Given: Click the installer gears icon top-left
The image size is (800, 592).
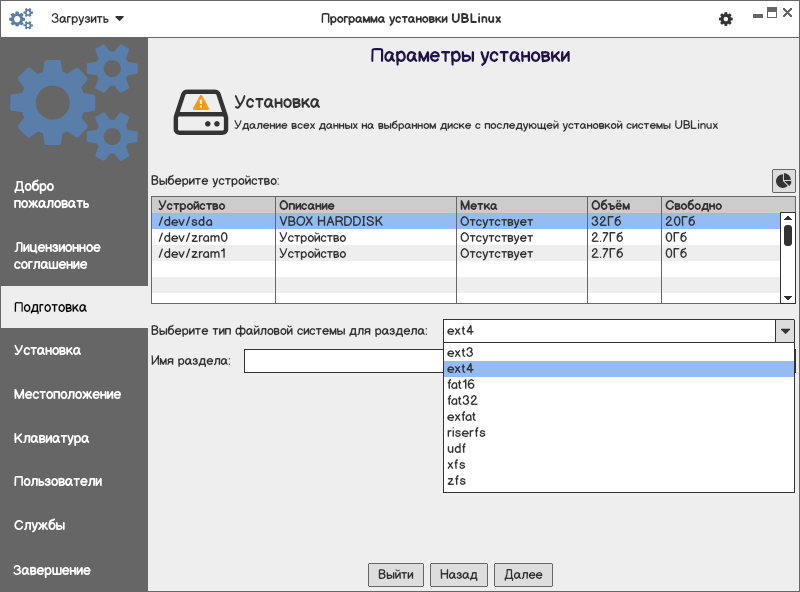Looking at the screenshot, I should (x=21, y=19).
